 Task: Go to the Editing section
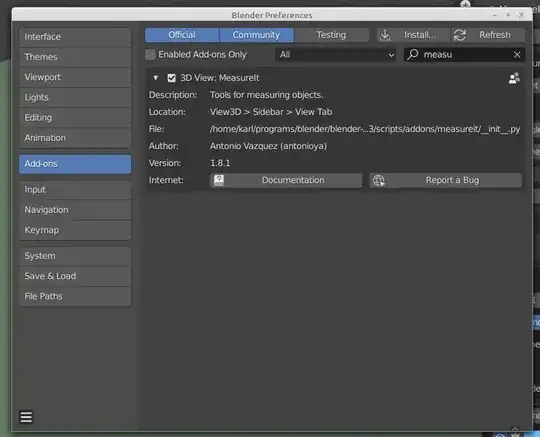point(75,118)
